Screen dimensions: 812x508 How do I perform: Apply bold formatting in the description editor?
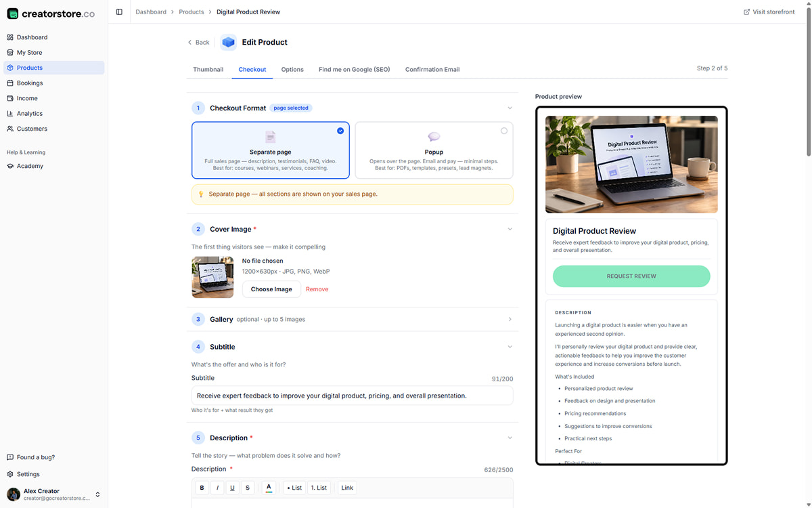pyautogui.click(x=202, y=488)
